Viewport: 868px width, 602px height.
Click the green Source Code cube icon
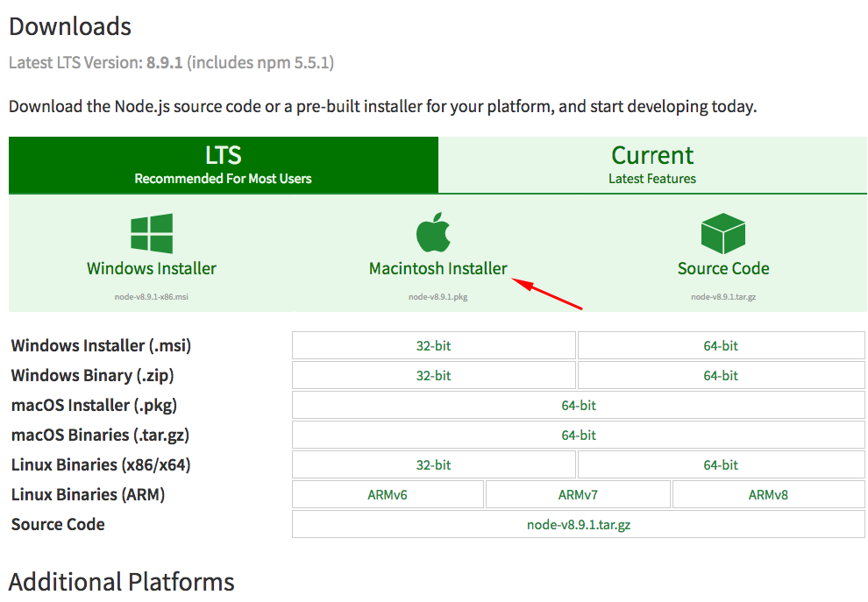click(723, 233)
